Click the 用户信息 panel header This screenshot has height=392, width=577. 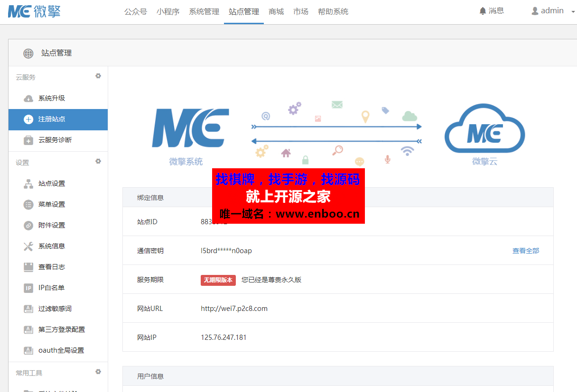338,376
